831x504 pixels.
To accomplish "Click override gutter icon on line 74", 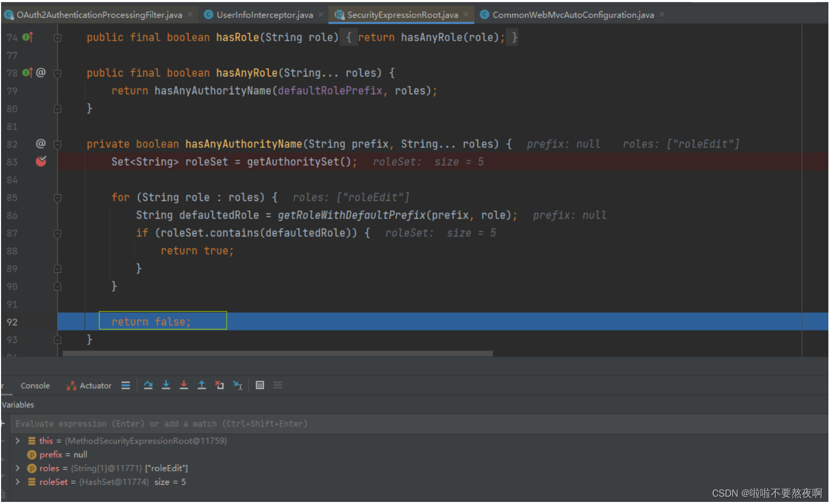I will [28, 37].
